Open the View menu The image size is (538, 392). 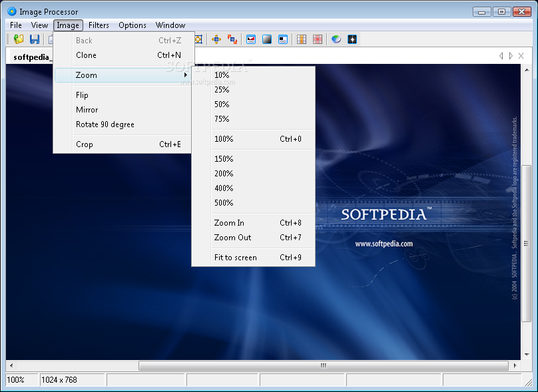[39, 25]
